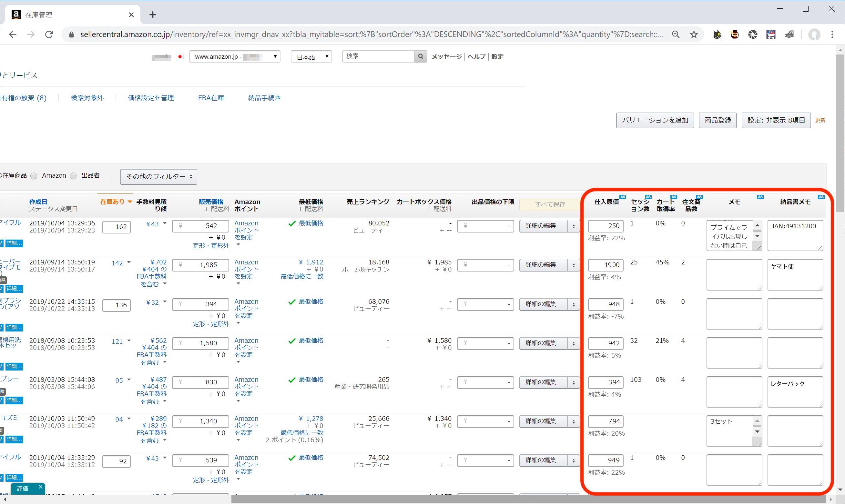
Task: Click the vertical page scrollbar
Action: (840, 133)
